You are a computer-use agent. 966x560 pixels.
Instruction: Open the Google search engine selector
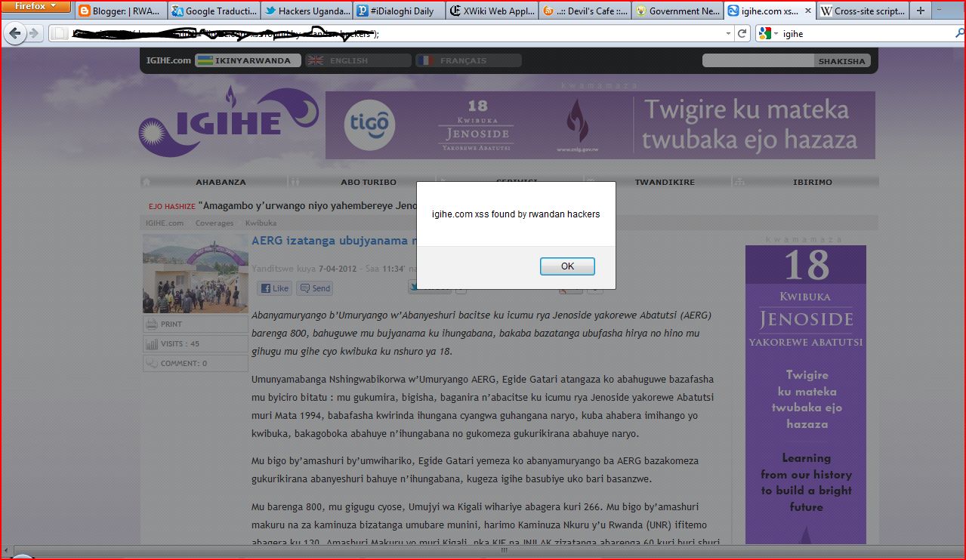click(768, 33)
